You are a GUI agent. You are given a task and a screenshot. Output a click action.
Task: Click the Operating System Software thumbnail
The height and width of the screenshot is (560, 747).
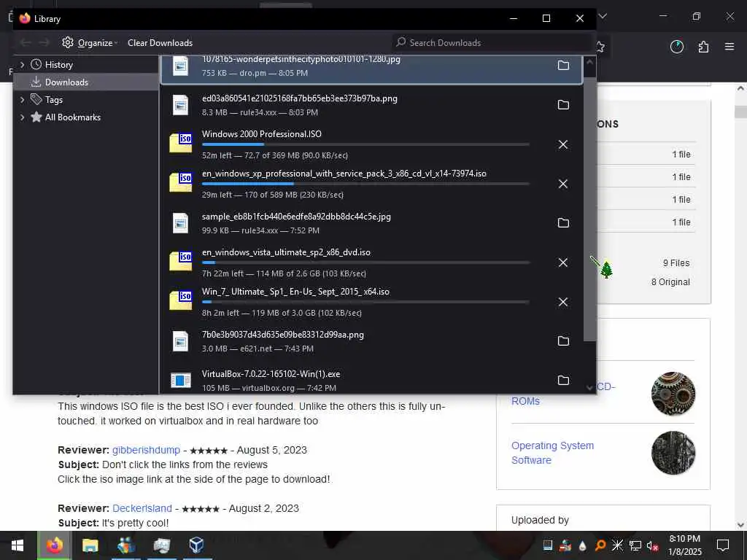tap(673, 453)
